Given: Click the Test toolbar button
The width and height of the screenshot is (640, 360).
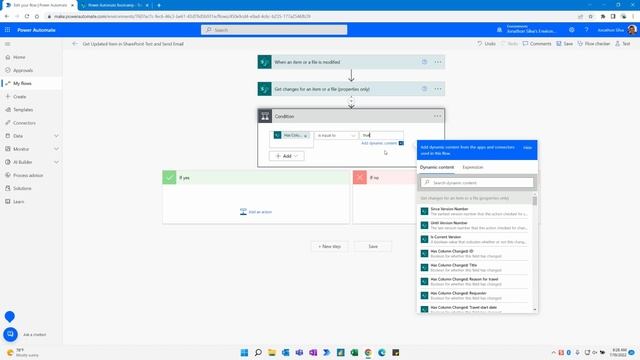Looking at the screenshot, I should click(x=622, y=44).
